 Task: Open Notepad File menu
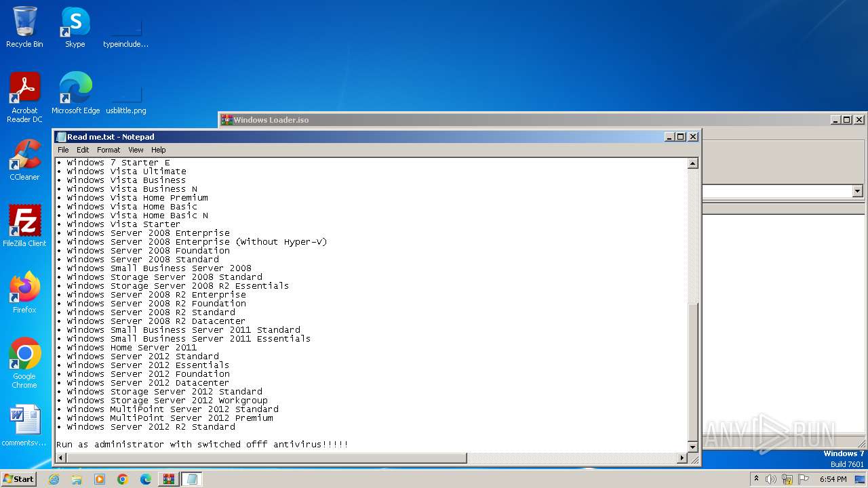click(63, 150)
